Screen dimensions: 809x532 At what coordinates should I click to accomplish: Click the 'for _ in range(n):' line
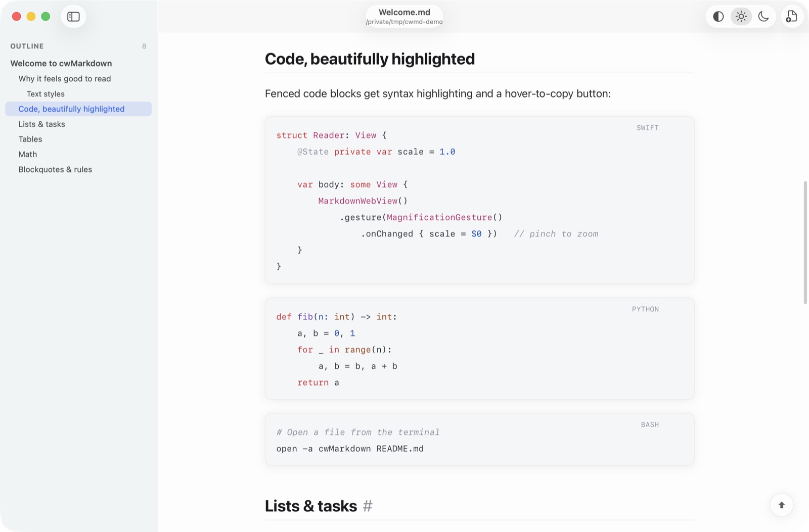pos(344,350)
